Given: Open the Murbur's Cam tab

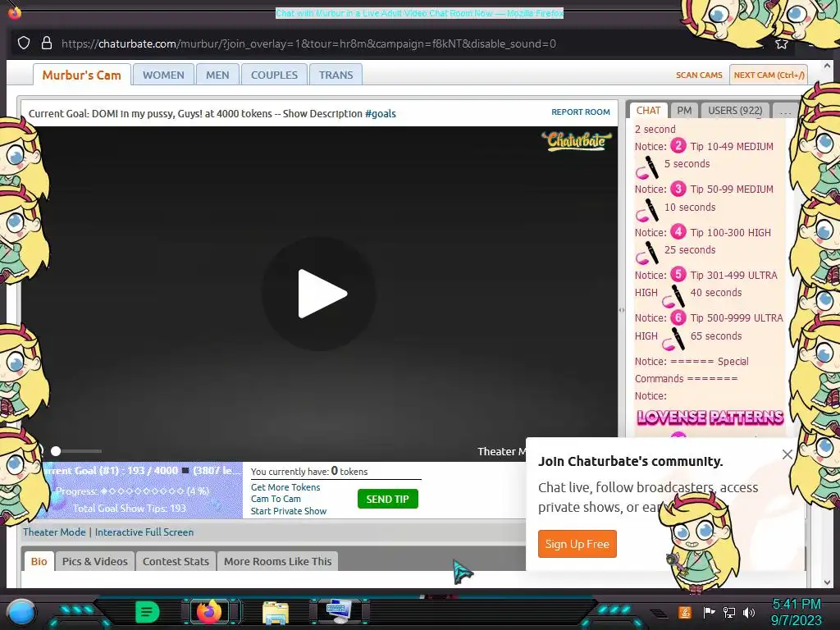Looking at the screenshot, I should [82, 75].
